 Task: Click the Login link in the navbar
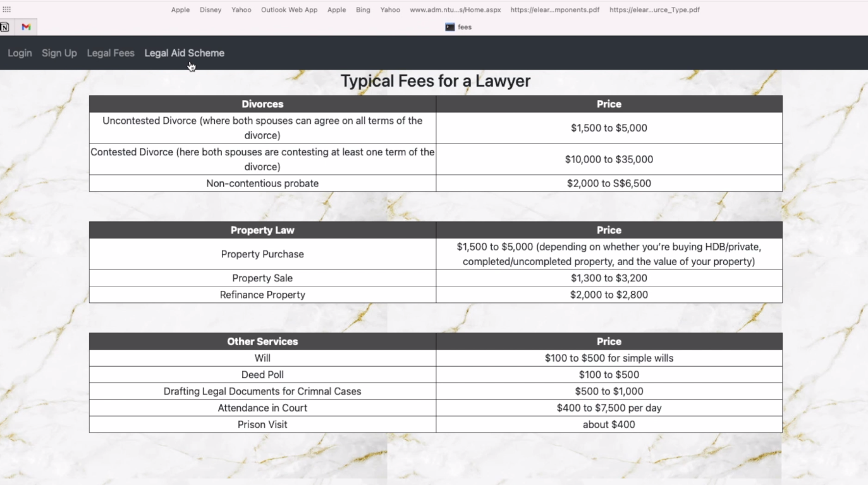(x=20, y=53)
